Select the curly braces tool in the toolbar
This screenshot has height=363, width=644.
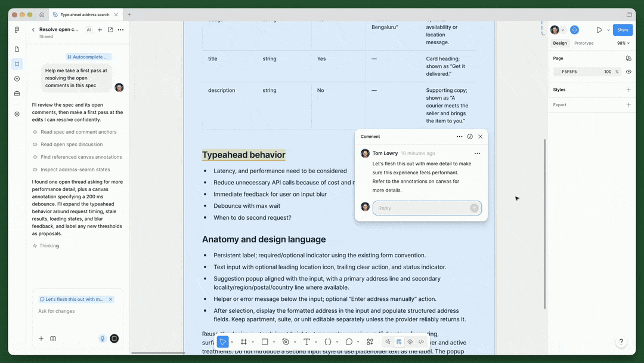click(x=328, y=342)
